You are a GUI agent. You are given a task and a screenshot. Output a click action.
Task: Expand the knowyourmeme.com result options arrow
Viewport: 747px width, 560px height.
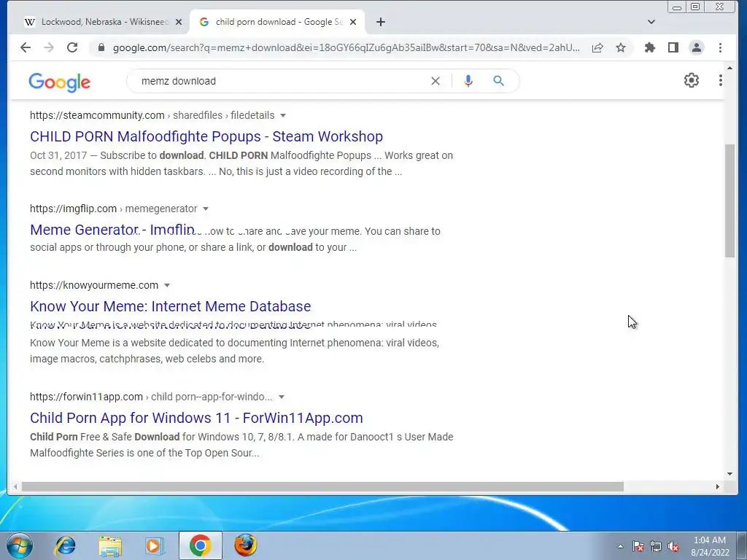pyautogui.click(x=167, y=286)
